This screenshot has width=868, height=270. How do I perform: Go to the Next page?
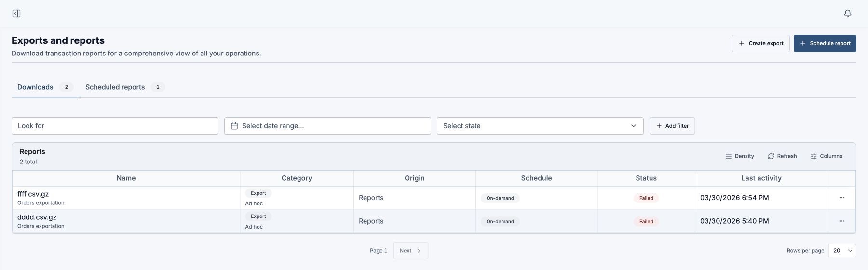click(411, 251)
